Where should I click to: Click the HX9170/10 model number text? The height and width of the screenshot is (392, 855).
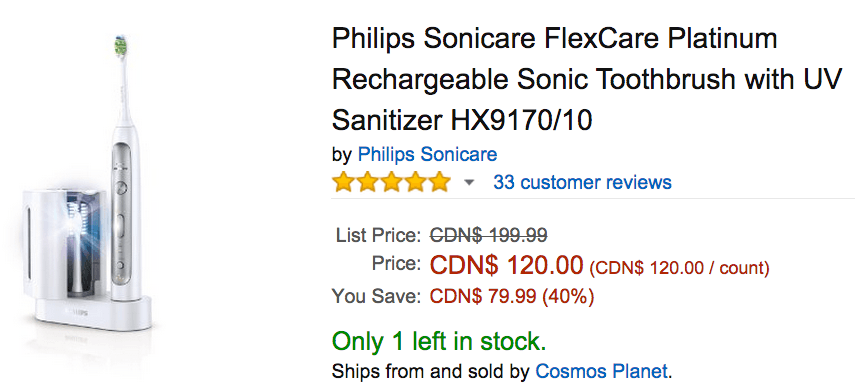(x=521, y=120)
